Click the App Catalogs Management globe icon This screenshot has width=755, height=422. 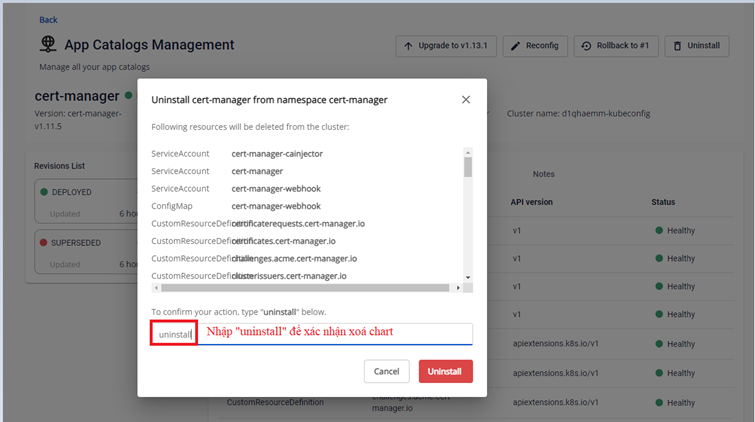(x=47, y=44)
